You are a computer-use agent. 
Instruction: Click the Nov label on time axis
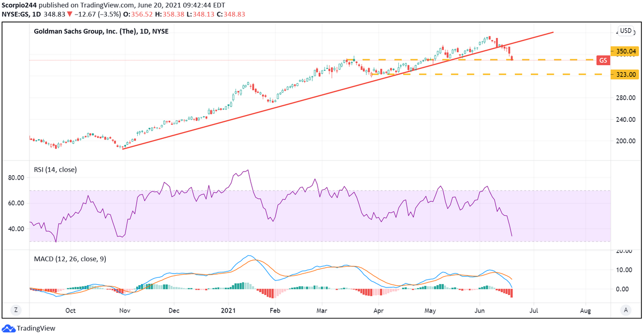[x=124, y=310]
